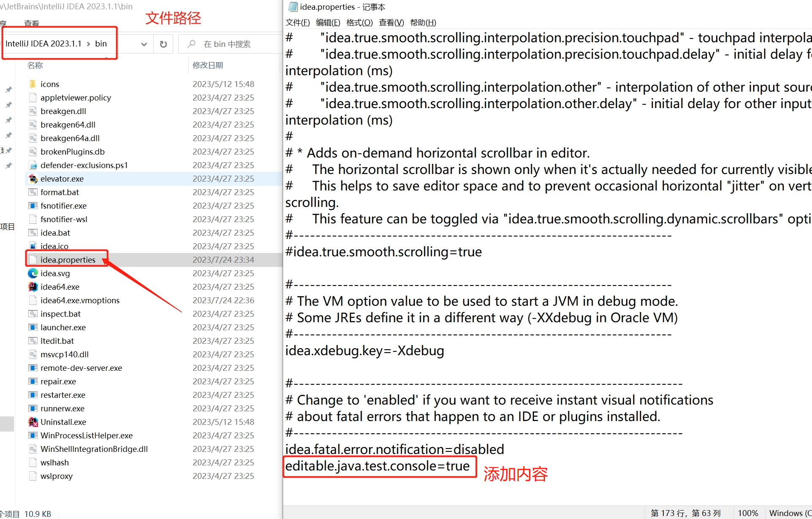Click the WinProcessListHelper.exe icon
Viewport: 812px width, 519px height.
pyautogui.click(x=33, y=435)
